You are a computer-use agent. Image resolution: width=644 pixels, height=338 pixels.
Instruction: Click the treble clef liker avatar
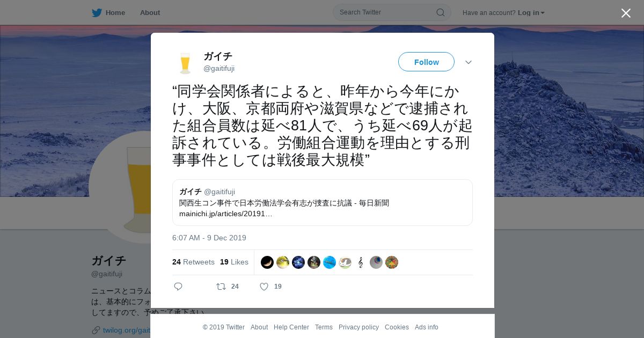point(361,262)
